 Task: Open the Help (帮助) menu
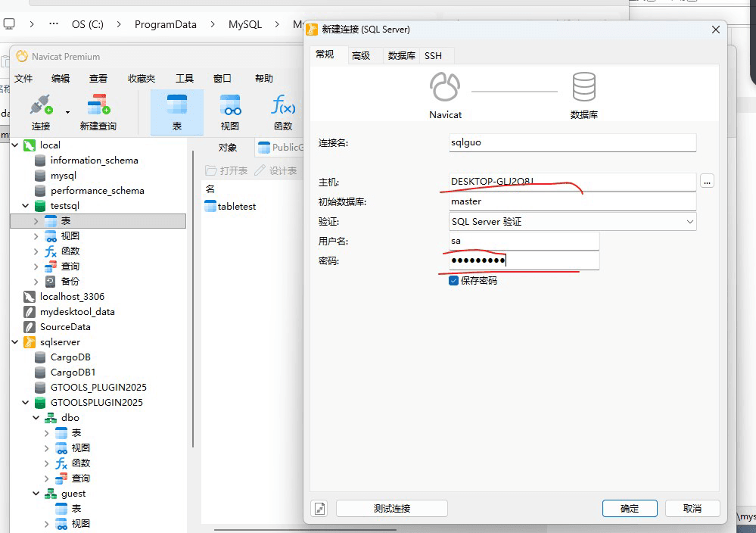point(264,78)
